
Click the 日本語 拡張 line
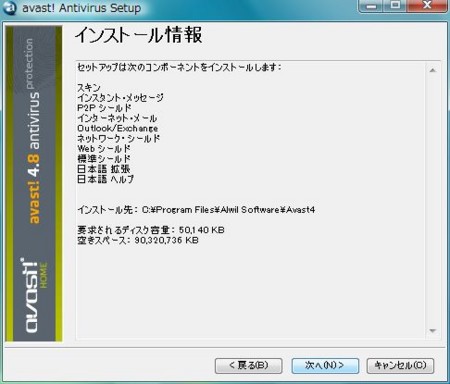tap(104, 169)
